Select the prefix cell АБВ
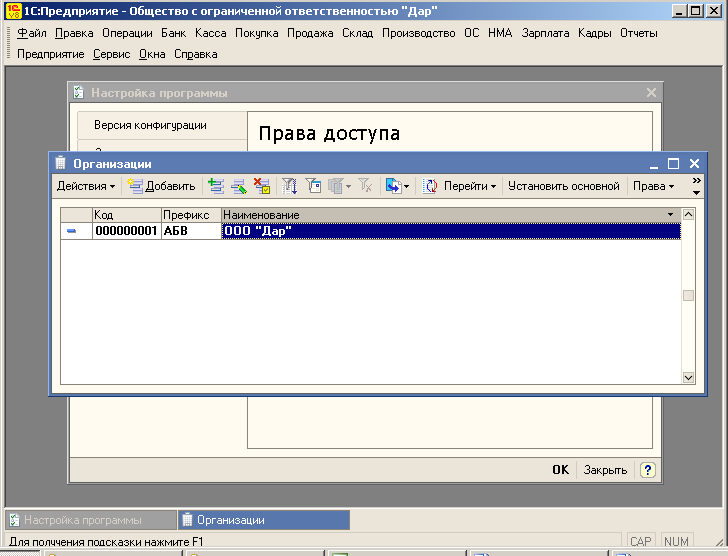 (191, 231)
